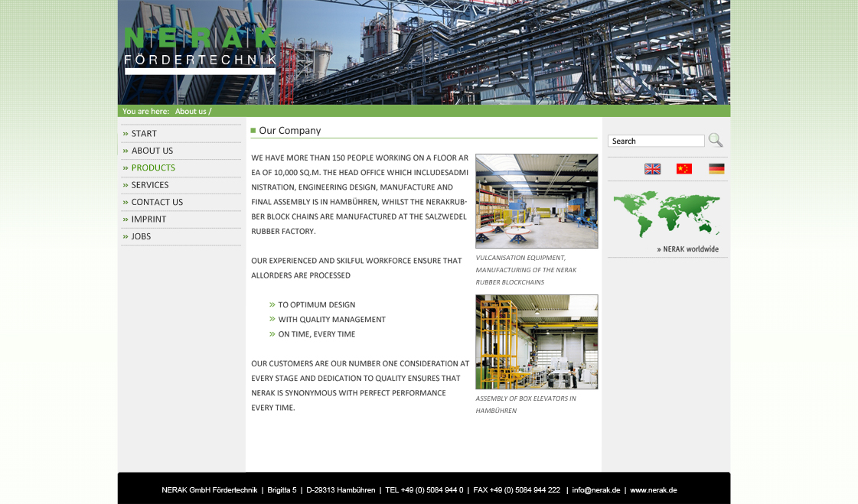The image size is (858, 504).
Task: Click the vulcanisation equipment caption text
Action: [x=526, y=270]
